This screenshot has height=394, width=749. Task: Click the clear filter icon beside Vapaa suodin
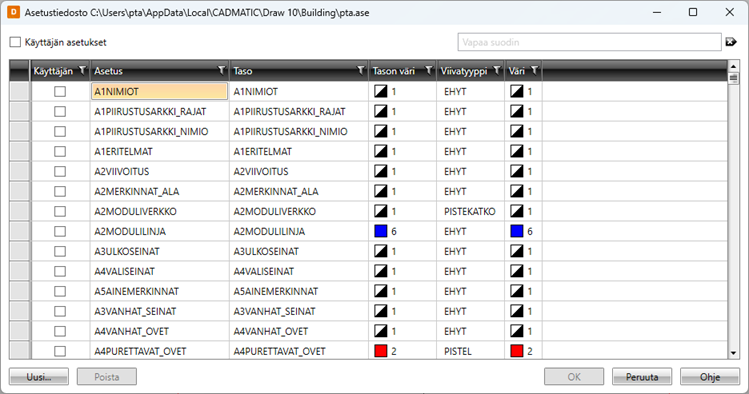pos(731,42)
